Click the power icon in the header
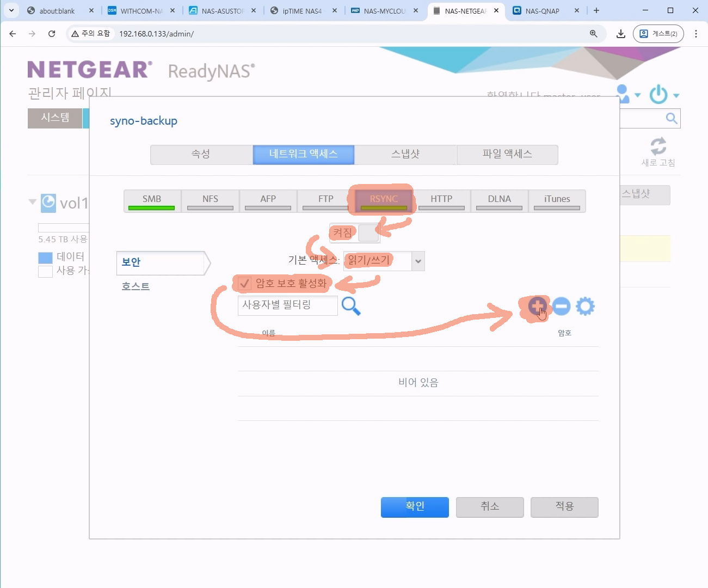 click(658, 94)
